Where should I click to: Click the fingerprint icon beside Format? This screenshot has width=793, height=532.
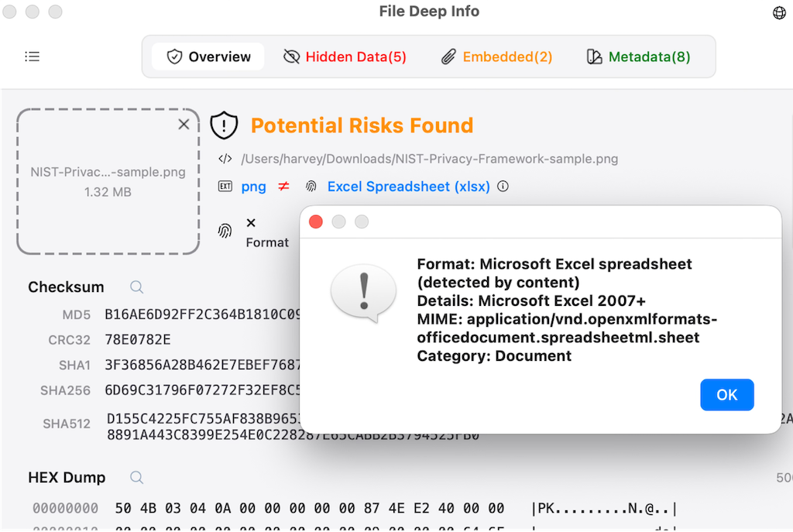pos(225,231)
